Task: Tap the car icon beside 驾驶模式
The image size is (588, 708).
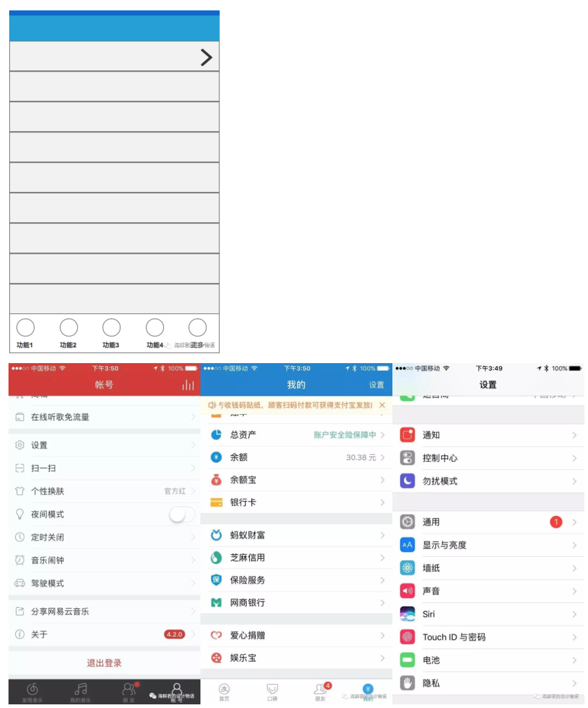Action: (x=19, y=583)
